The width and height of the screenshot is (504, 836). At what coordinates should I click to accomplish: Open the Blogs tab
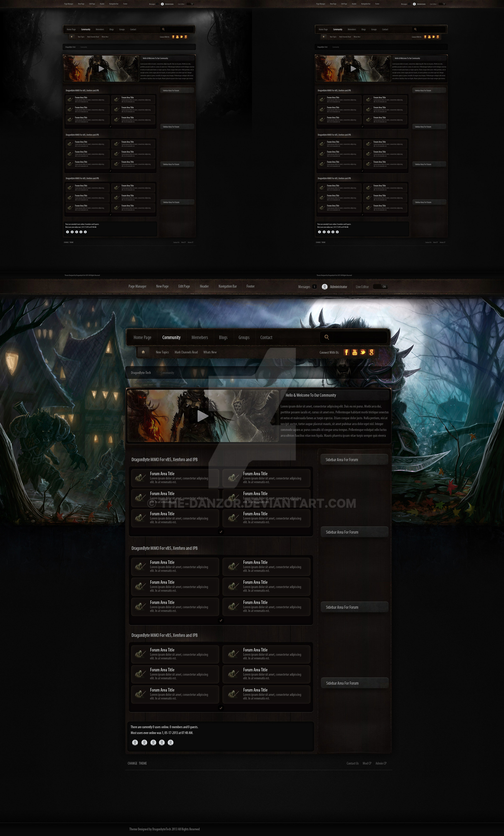click(x=223, y=337)
